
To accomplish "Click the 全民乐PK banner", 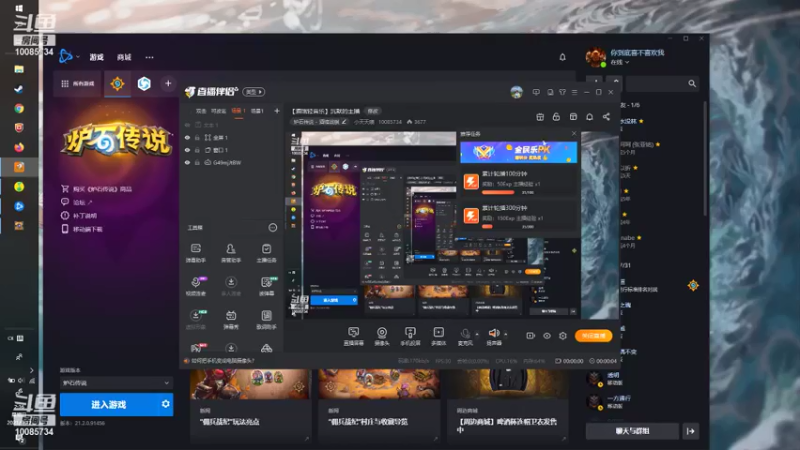I will click(518, 152).
